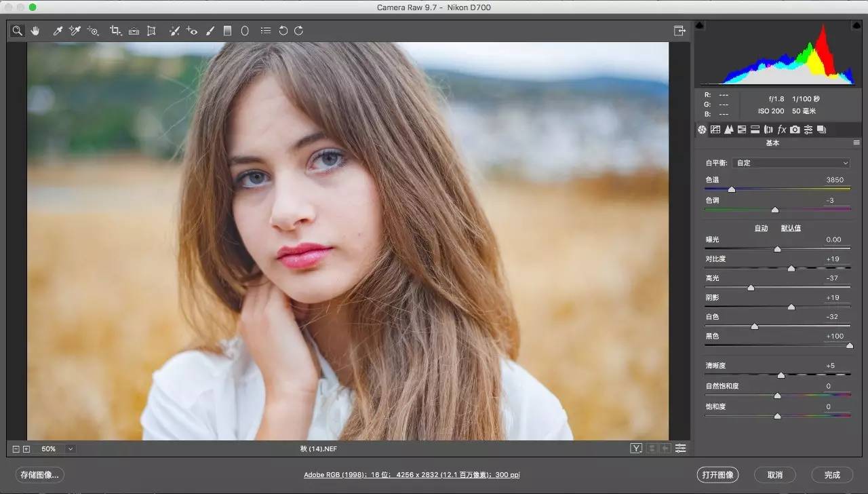Copy current settings to Before
Screen dimensions: 868x494
(666, 449)
